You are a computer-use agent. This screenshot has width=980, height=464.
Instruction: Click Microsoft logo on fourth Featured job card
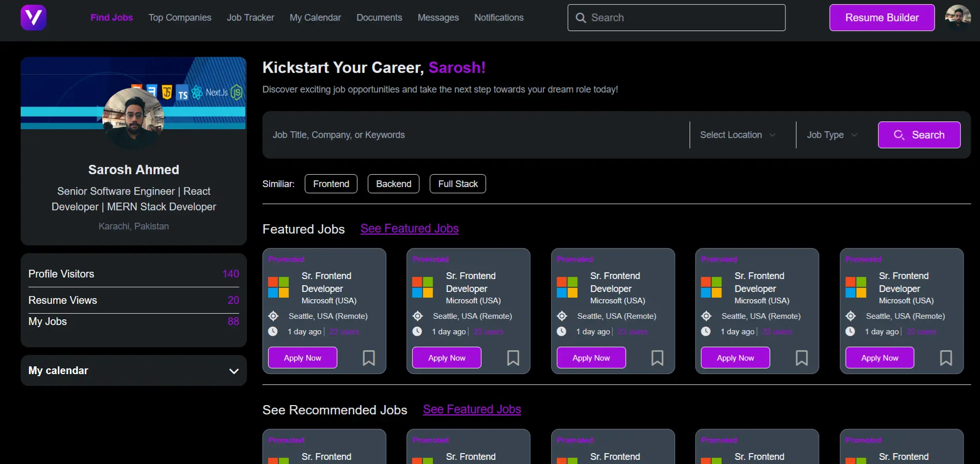[x=711, y=287]
